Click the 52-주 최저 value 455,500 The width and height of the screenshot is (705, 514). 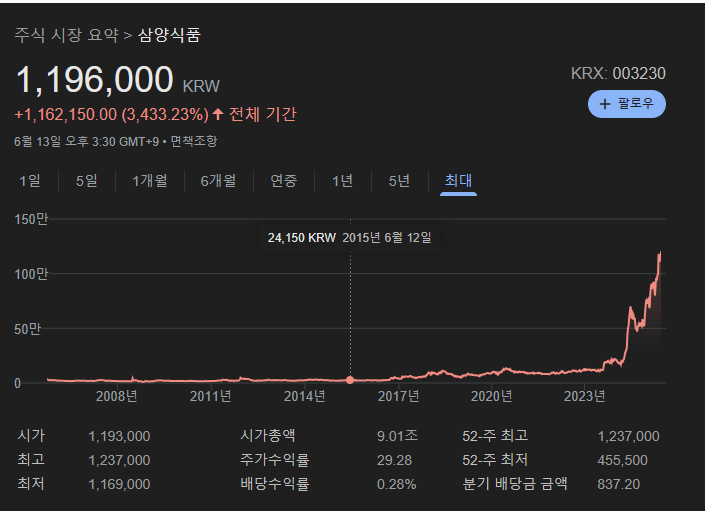point(623,460)
